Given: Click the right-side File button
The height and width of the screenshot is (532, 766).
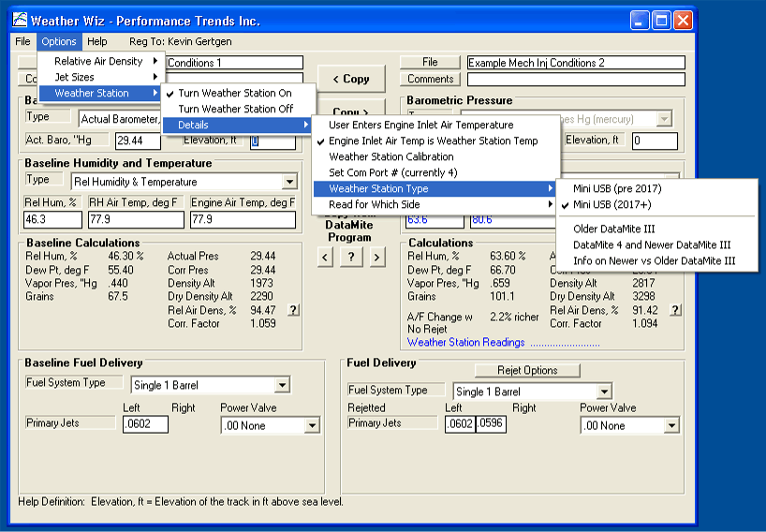Looking at the screenshot, I should [x=430, y=62].
